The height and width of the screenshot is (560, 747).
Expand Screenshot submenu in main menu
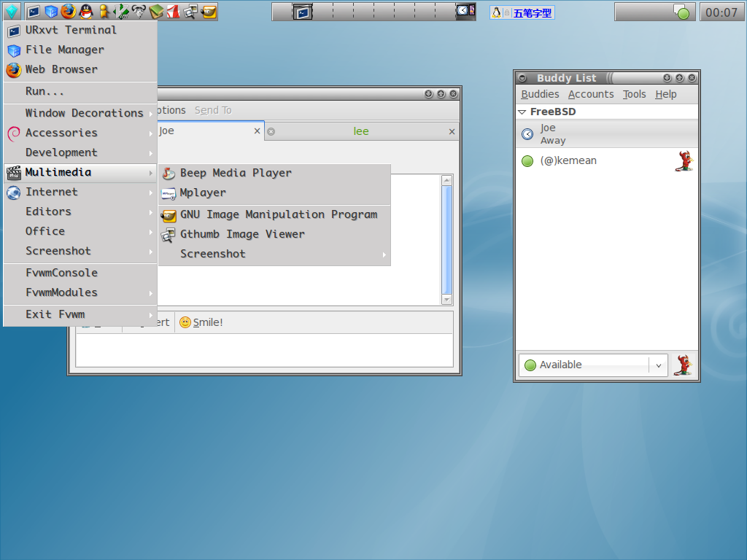pos(80,251)
